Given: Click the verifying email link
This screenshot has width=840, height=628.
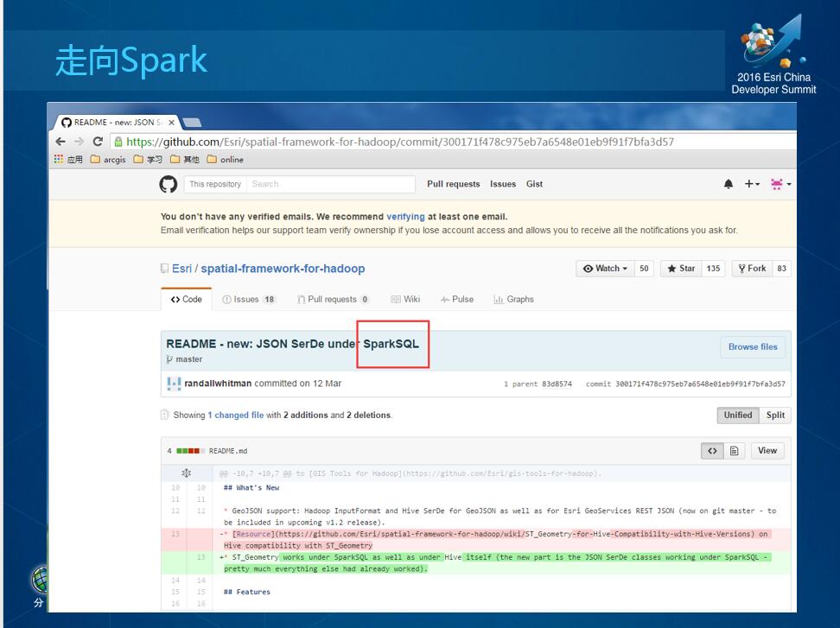Looking at the screenshot, I should click(x=405, y=216).
